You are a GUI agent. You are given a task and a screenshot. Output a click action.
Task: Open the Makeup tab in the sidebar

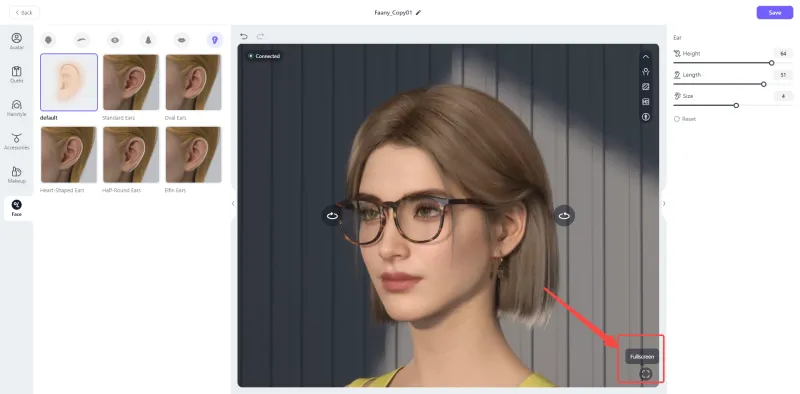click(x=16, y=175)
